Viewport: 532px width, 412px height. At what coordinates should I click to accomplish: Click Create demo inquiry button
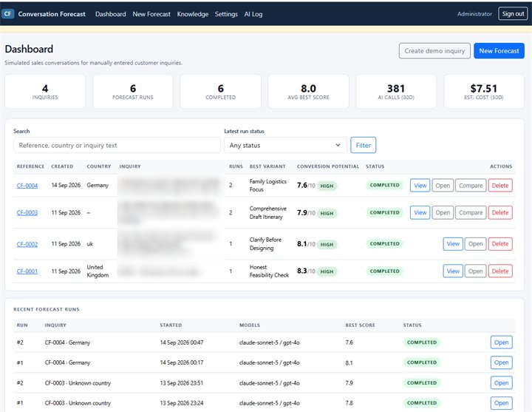coord(434,50)
